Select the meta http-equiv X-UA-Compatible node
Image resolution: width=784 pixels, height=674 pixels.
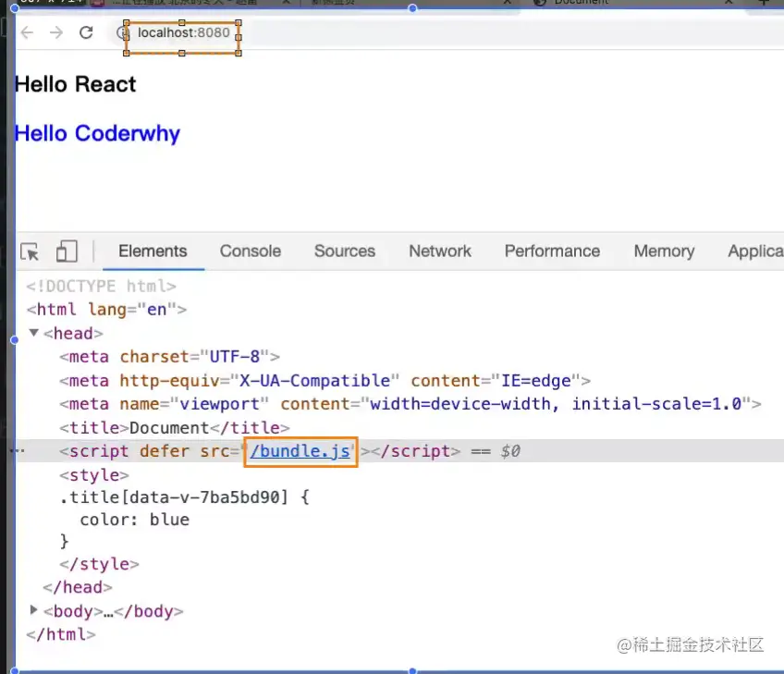[325, 381]
